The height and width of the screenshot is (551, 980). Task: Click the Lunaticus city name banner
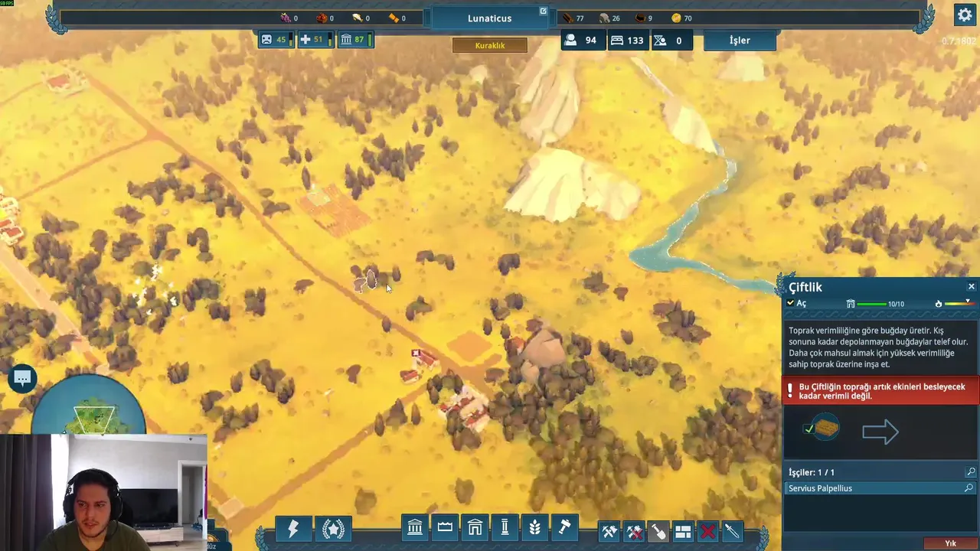click(490, 18)
